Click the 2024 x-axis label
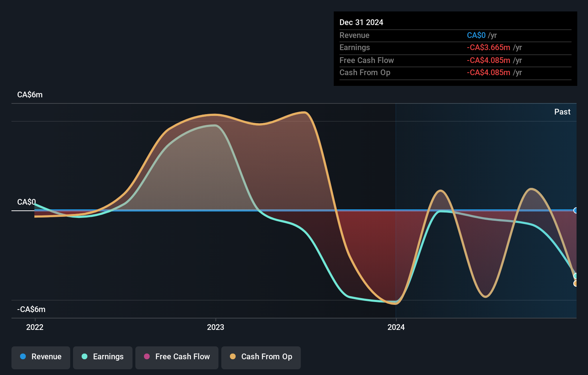 pyautogui.click(x=396, y=327)
